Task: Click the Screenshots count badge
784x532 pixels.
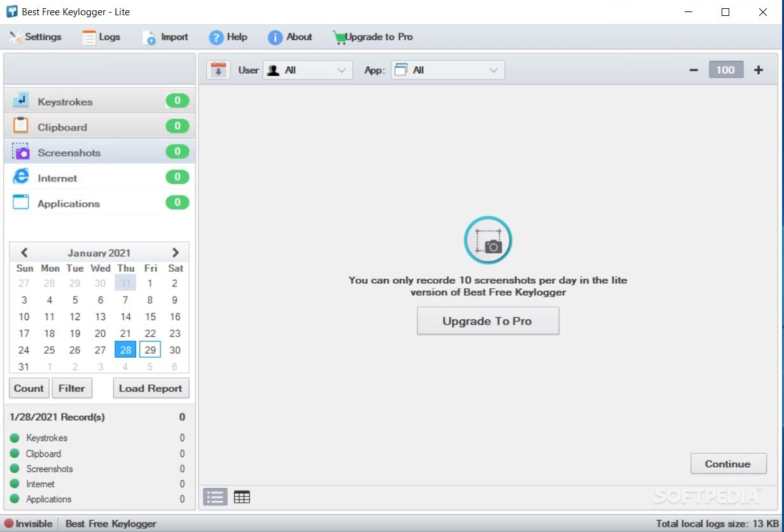Action: [x=178, y=151]
